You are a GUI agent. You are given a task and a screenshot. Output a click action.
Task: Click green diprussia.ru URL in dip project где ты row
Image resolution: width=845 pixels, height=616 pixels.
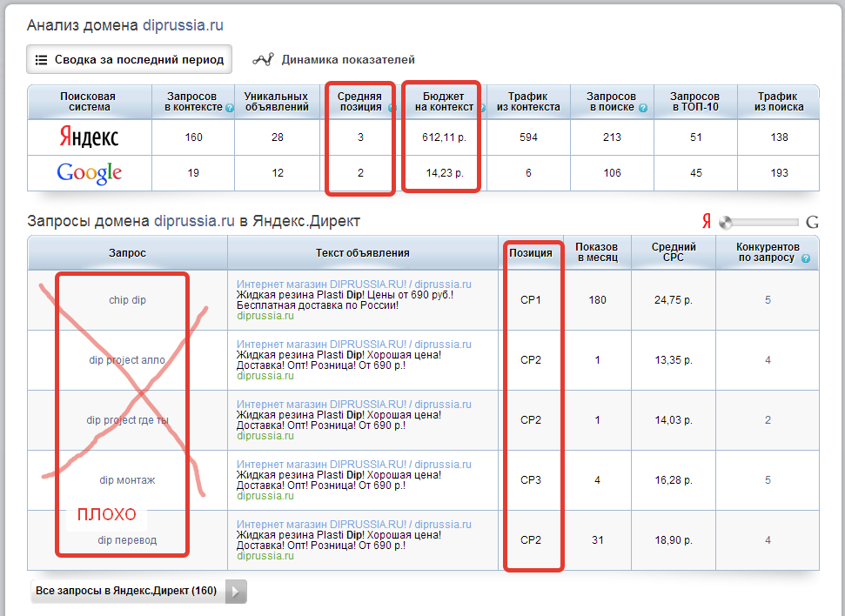(265, 435)
